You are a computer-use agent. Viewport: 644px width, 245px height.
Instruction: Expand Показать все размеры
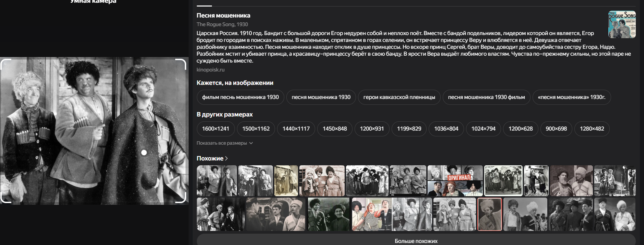tap(225, 143)
